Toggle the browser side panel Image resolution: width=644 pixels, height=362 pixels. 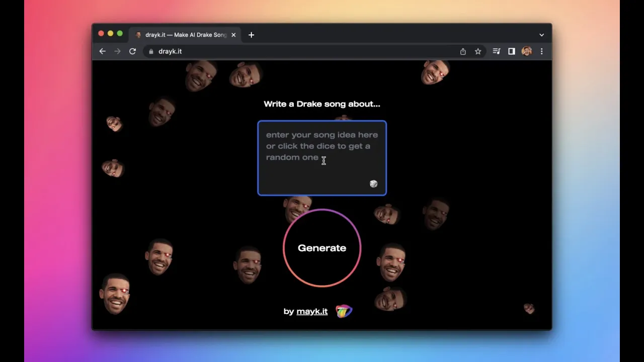pyautogui.click(x=512, y=51)
